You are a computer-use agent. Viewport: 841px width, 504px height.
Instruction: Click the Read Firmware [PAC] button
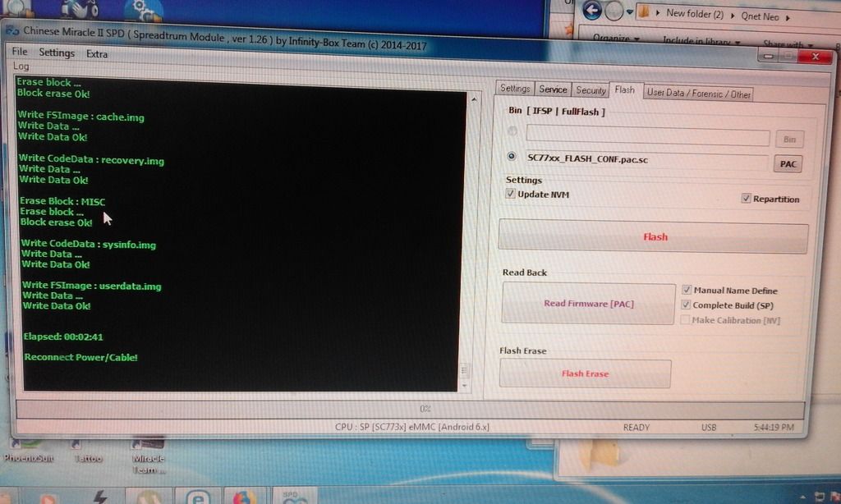tap(588, 304)
